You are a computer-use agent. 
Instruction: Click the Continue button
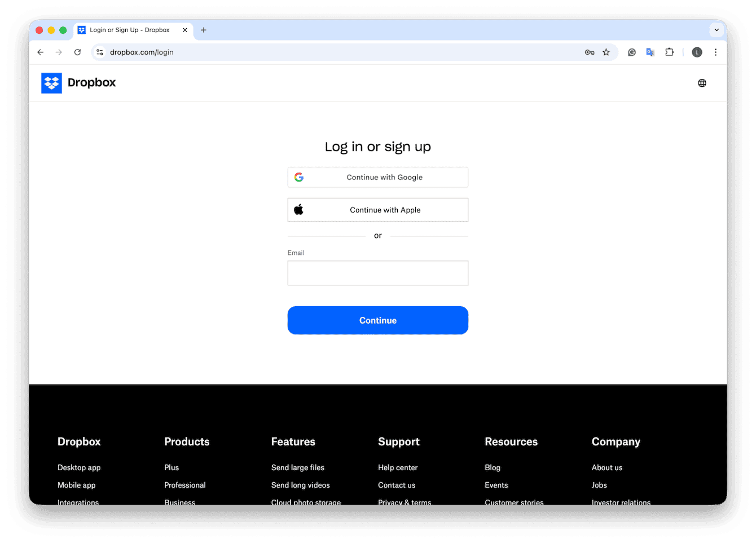377,320
